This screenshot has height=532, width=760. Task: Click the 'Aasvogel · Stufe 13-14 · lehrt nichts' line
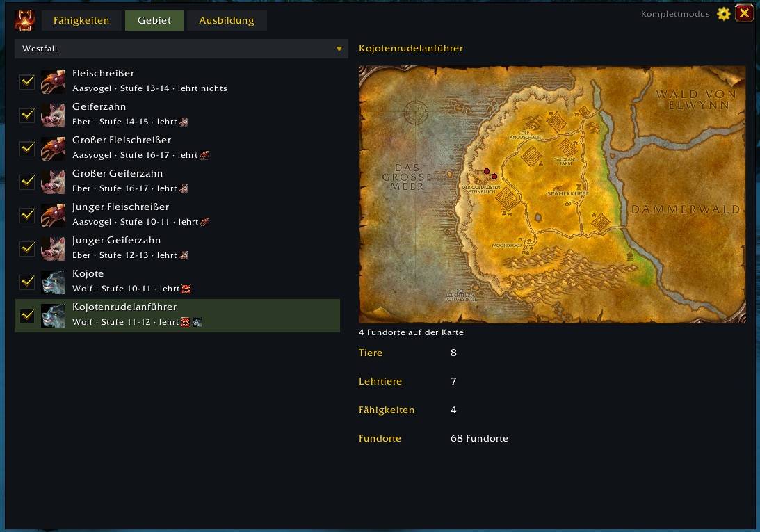pyautogui.click(x=149, y=88)
